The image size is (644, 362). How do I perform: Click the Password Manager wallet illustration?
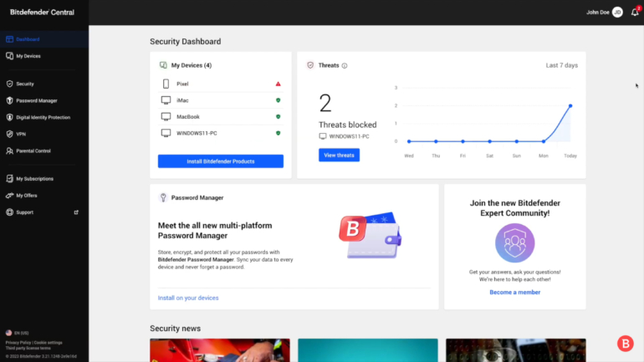point(370,235)
